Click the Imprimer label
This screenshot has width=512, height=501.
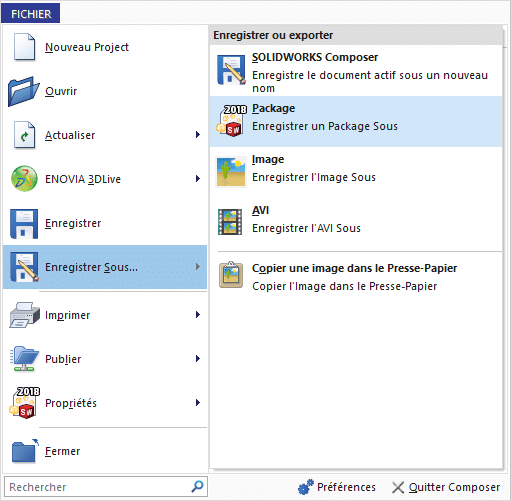67,315
